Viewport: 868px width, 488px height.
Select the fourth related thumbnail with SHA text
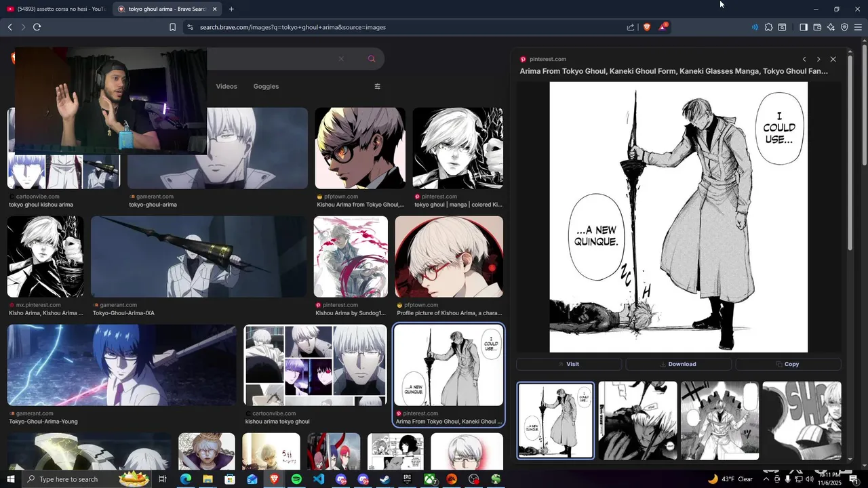[802, 420]
